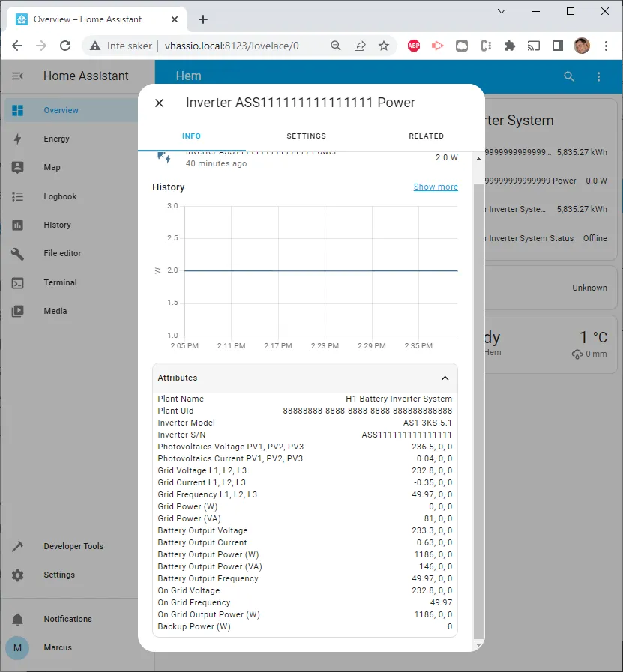623x672 pixels.
Task: Go back to previous page
Action: coord(17,46)
